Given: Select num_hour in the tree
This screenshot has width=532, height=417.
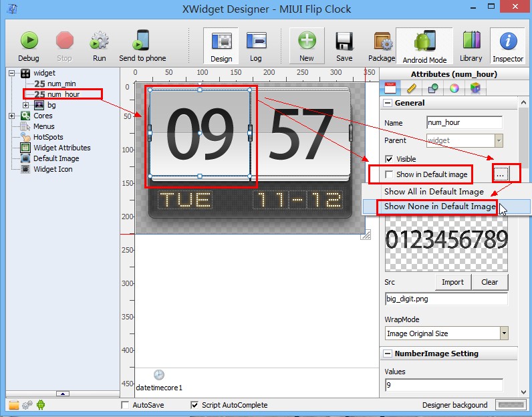Looking at the screenshot, I should (x=63, y=94).
